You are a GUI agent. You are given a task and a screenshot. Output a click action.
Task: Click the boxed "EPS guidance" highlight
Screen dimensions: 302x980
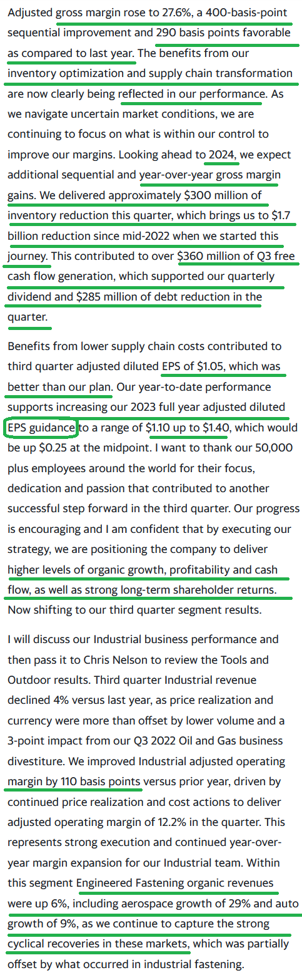pos(41,429)
